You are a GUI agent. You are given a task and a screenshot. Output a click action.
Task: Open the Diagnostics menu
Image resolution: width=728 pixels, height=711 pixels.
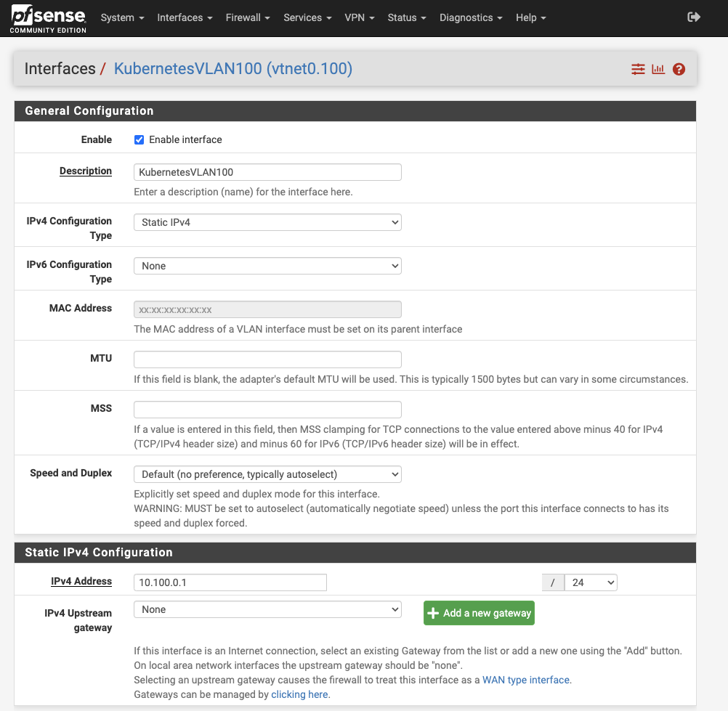click(x=471, y=17)
